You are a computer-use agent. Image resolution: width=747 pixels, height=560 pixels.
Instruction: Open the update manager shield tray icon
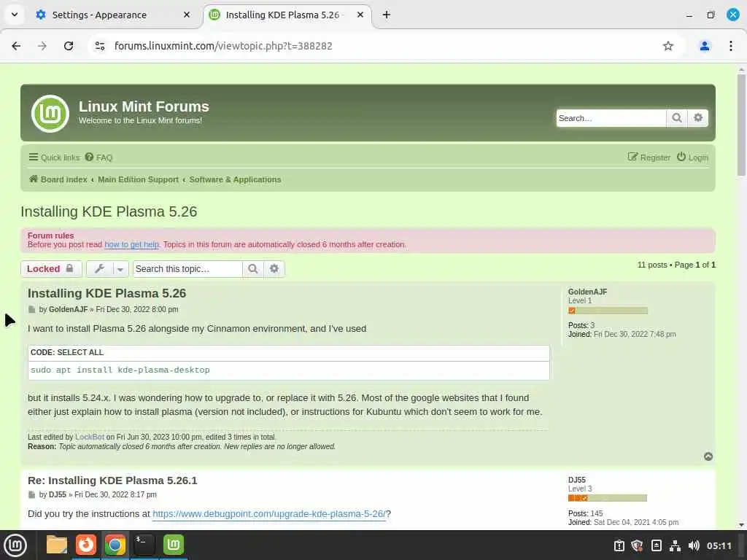click(x=637, y=545)
